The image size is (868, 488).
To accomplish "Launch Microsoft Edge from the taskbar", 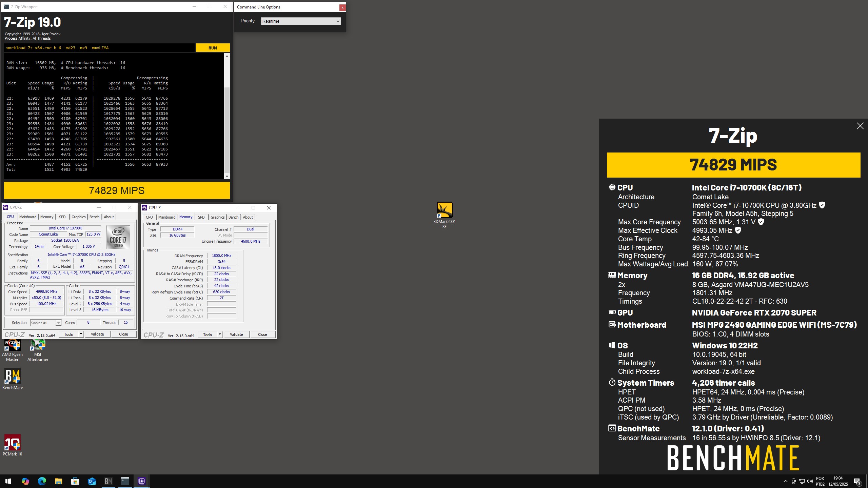I will pos(42,481).
